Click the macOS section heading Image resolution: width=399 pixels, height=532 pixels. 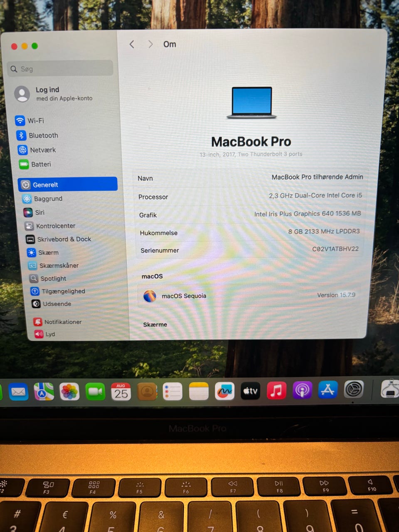152,276
